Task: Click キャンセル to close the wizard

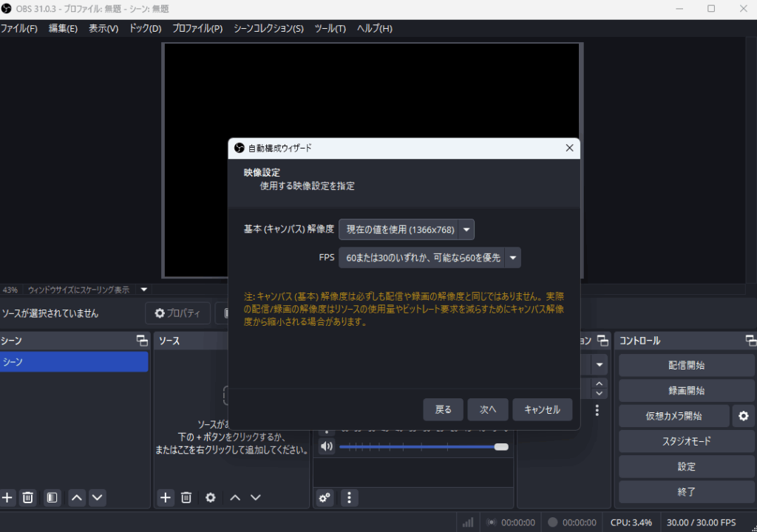Action: click(542, 409)
